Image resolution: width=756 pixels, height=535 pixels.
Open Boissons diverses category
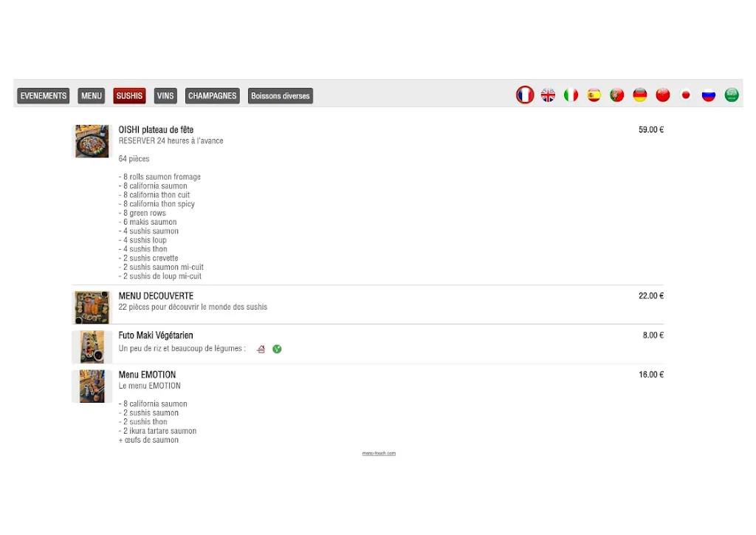click(x=281, y=96)
